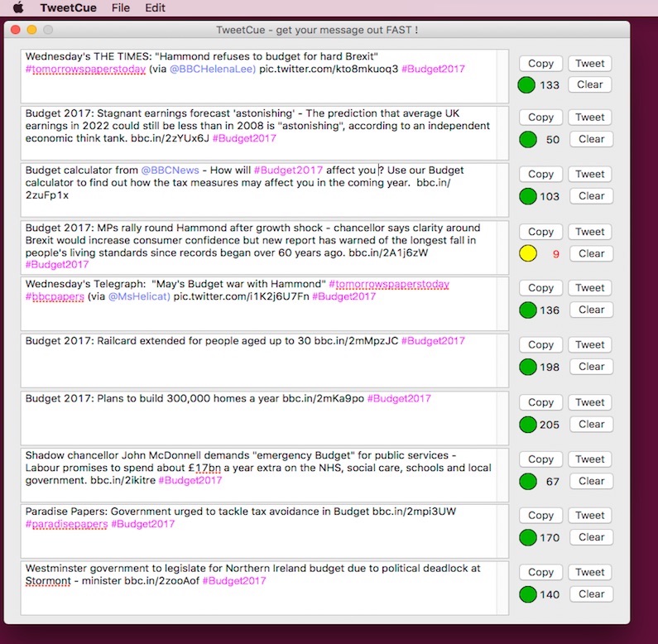Click the green status circle beside 67

528,482
